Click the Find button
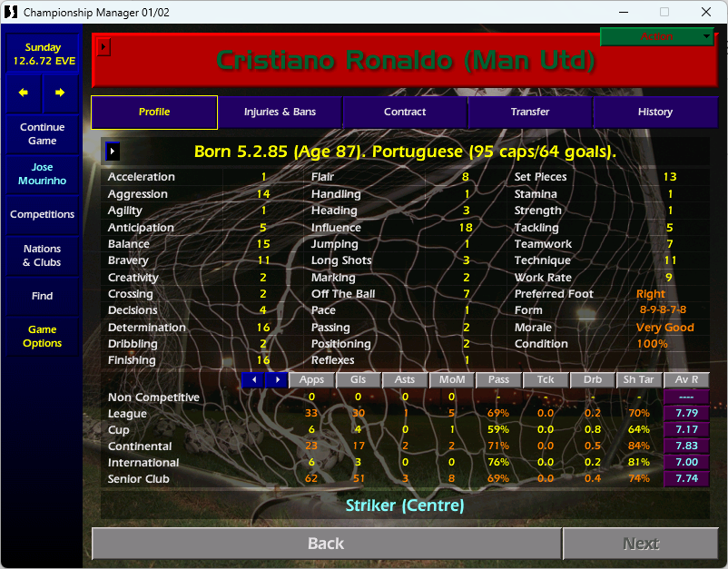This screenshot has height=569, width=728. (43, 296)
